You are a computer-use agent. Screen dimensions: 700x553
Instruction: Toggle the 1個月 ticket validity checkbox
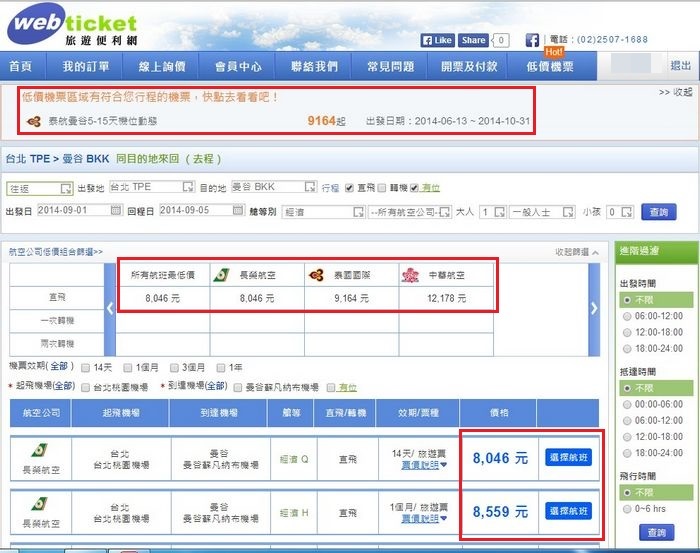click(x=128, y=368)
